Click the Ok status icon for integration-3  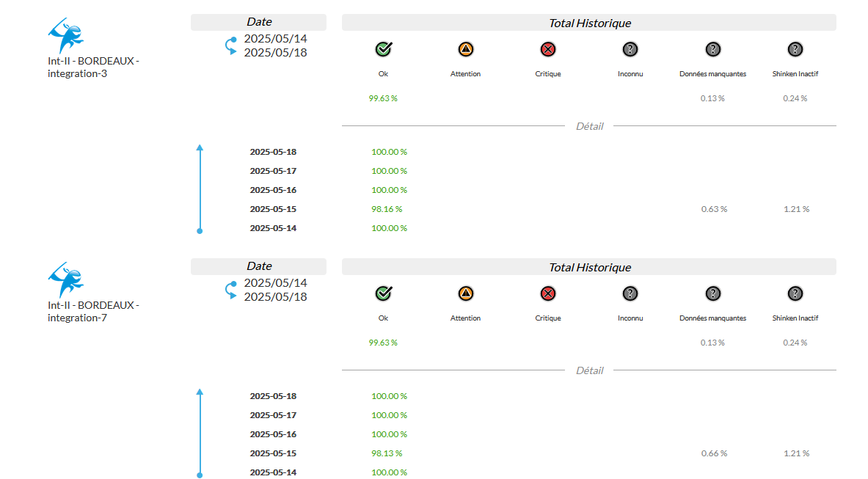click(383, 50)
